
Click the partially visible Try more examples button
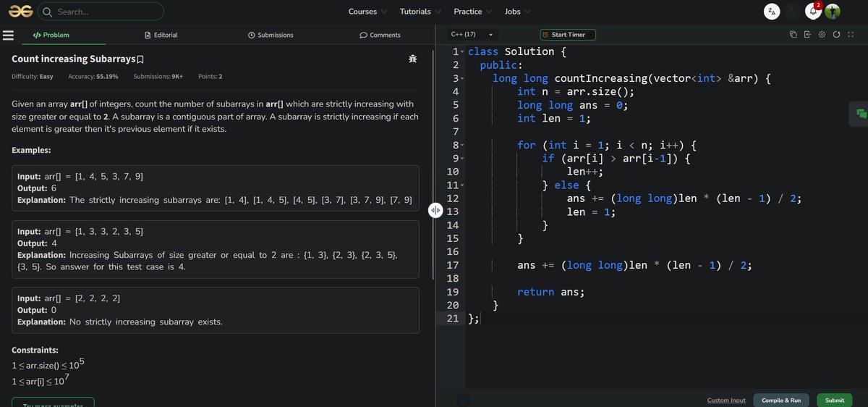[53, 403]
